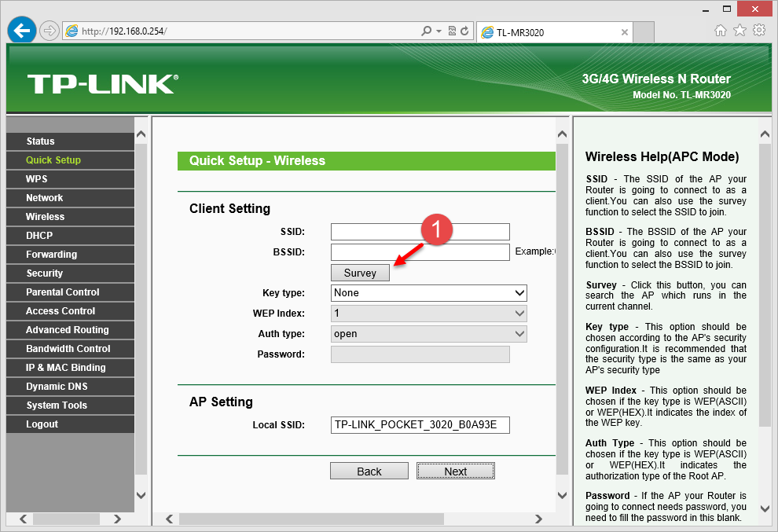Click the browser back arrow button
Image resolution: width=778 pixels, height=532 pixels.
click(x=21, y=31)
